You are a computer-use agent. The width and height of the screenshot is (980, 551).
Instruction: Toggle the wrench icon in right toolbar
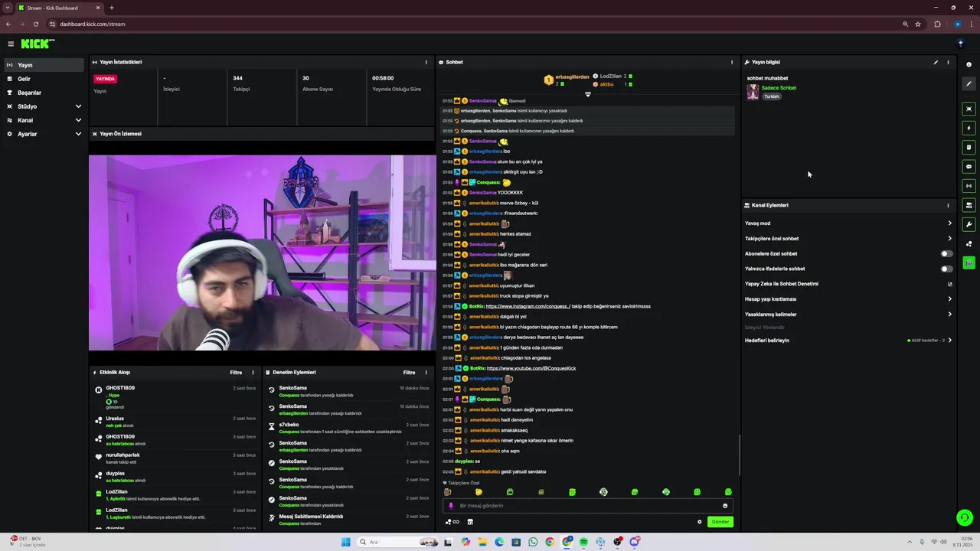969,224
